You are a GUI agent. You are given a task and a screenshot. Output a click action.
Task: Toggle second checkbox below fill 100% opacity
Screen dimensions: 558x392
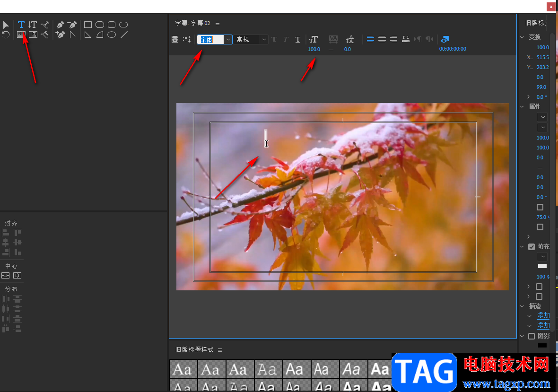pyautogui.click(x=539, y=296)
